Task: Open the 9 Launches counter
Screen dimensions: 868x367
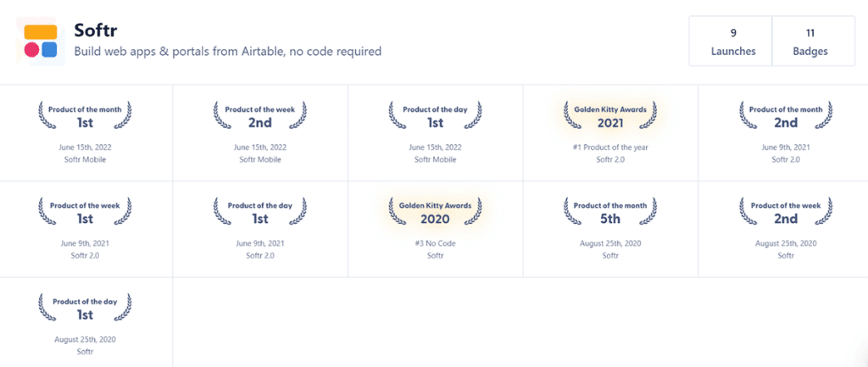Action: (732, 42)
